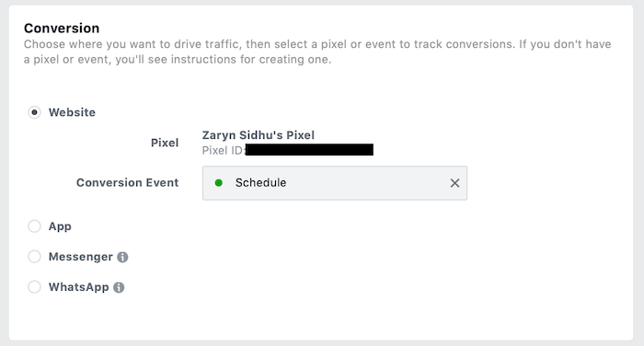Image resolution: width=644 pixels, height=346 pixels.
Task: Clear the Schedule conversion event with X
Action: click(454, 183)
